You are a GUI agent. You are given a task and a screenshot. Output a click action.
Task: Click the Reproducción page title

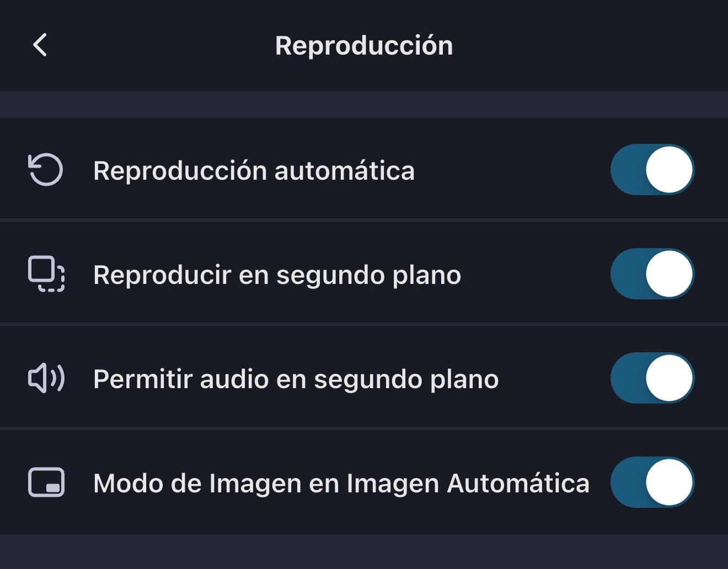coord(364,45)
